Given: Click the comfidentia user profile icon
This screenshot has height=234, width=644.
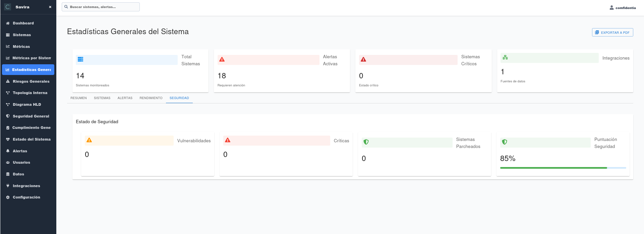Looking at the screenshot, I should point(611,8).
